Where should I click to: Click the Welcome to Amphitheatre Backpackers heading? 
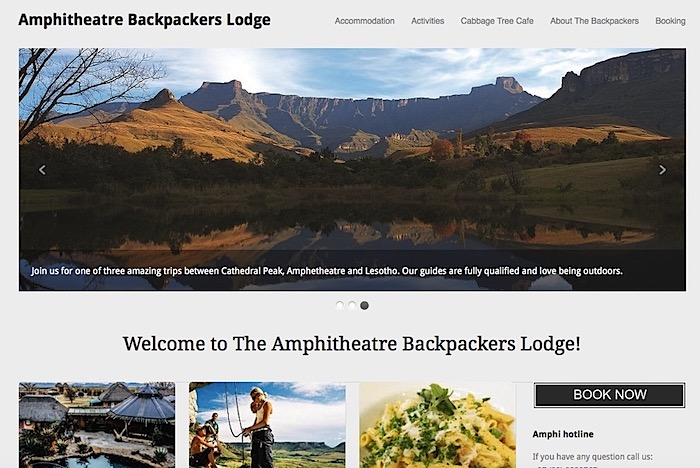(352, 344)
